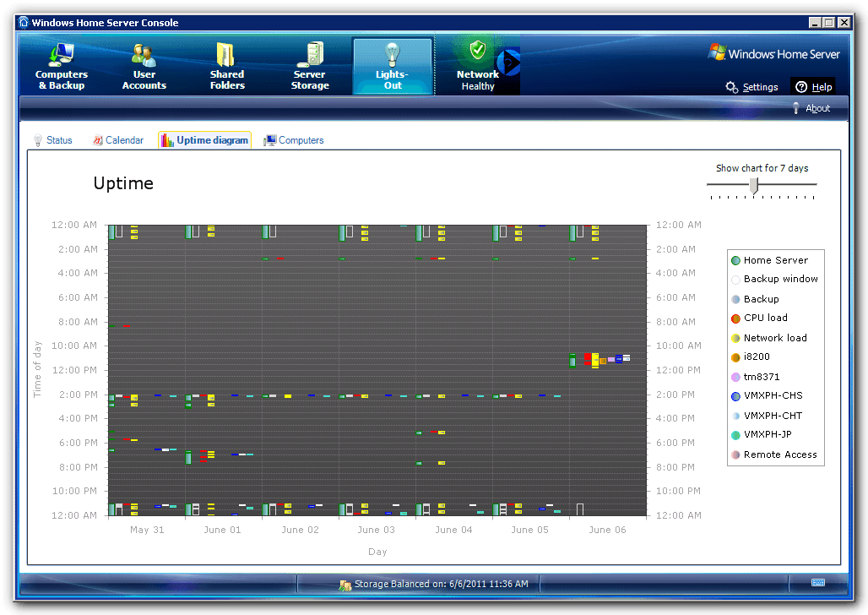Viewport: 868px width, 615px height.
Task: Click the June 06 day label
Action: (x=607, y=530)
